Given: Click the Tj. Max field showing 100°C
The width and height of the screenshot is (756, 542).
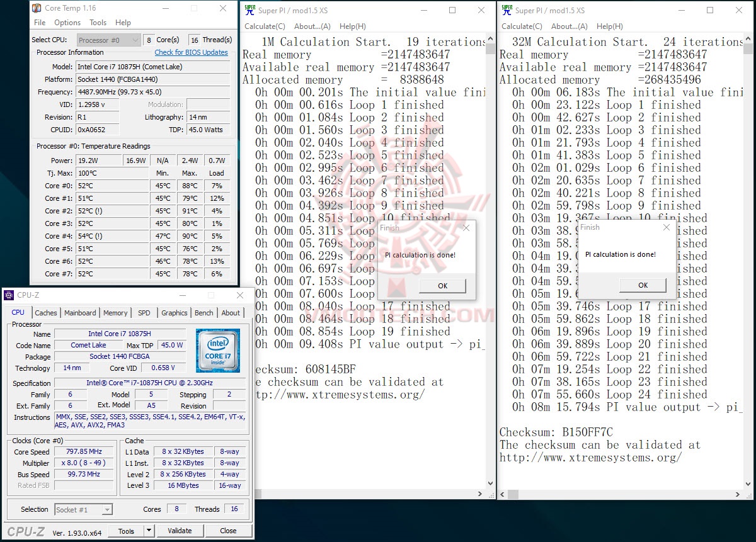Looking at the screenshot, I should [x=113, y=173].
